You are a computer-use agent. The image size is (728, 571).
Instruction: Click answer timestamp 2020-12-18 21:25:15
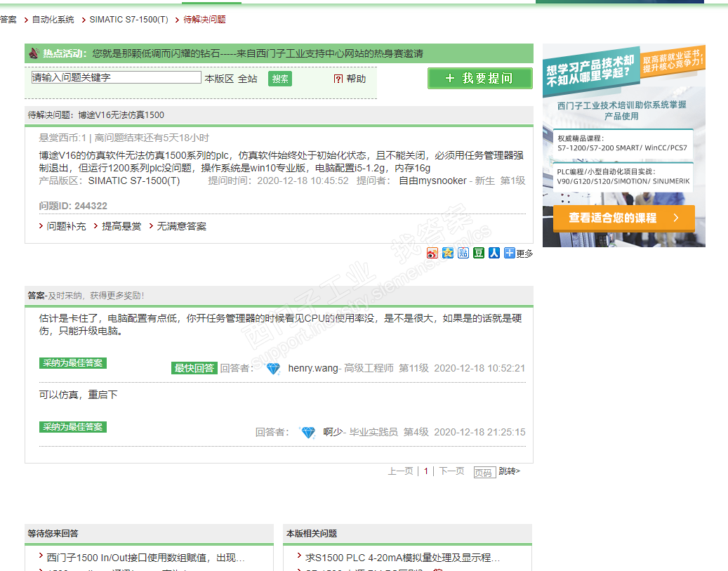coord(479,433)
